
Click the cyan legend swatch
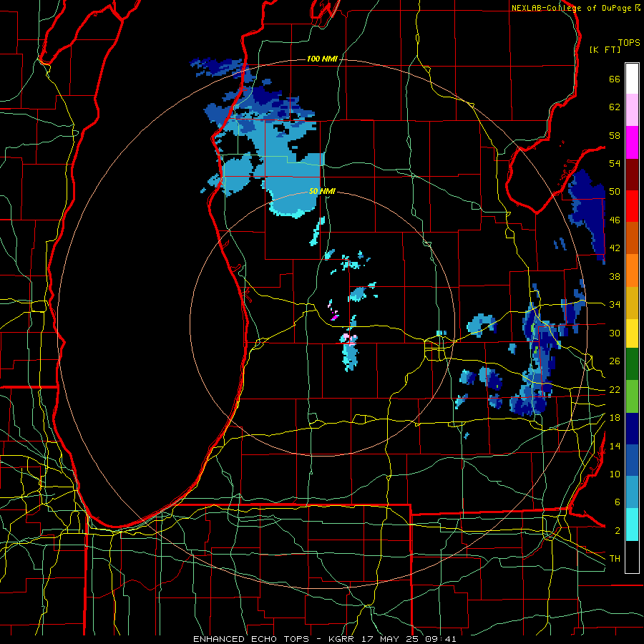(632, 525)
